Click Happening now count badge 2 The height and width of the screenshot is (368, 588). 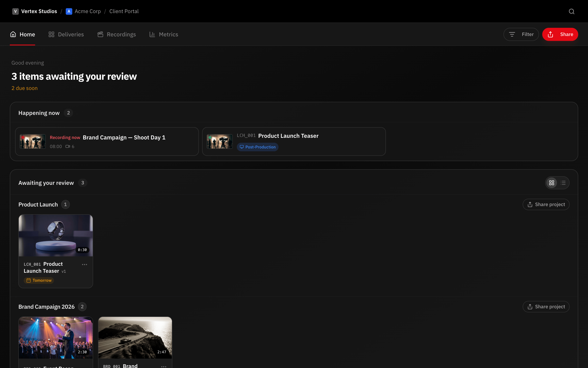(69, 113)
